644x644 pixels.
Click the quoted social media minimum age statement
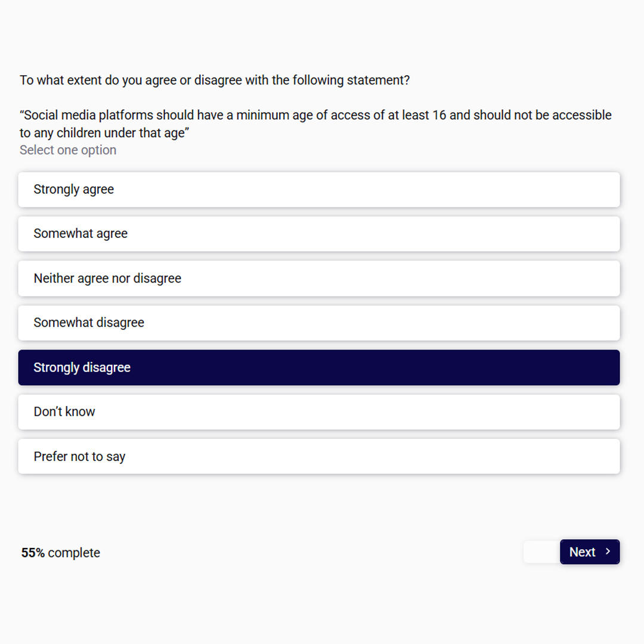pyautogui.click(x=315, y=123)
